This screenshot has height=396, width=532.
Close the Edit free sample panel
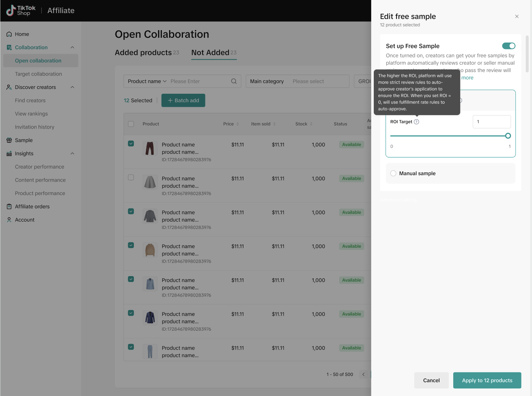(517, 16)
